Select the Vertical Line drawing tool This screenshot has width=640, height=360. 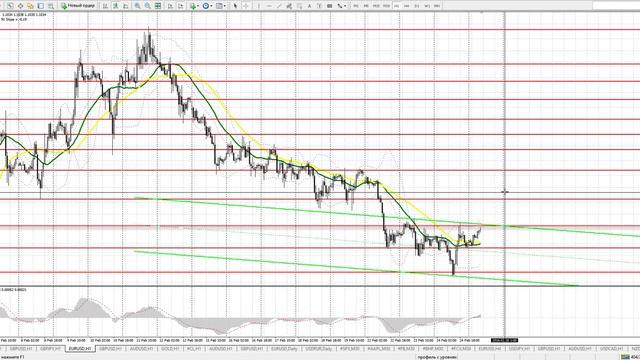tap(259, 6)
